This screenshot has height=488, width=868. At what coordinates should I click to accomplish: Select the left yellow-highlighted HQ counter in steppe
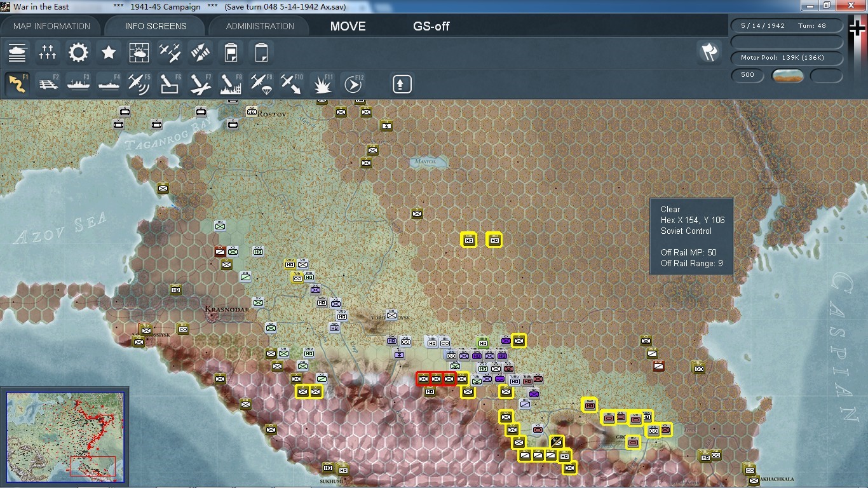[x=470, y=240]
